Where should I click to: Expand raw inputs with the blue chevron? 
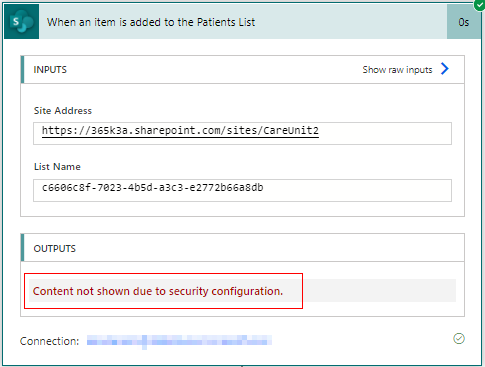[x=445, y=69]
